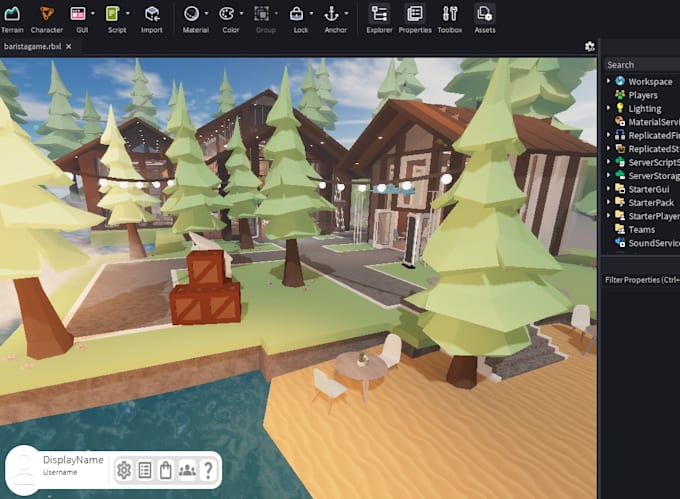
Task: Toggle the Toolbox panel
Action: coord(450,20)
